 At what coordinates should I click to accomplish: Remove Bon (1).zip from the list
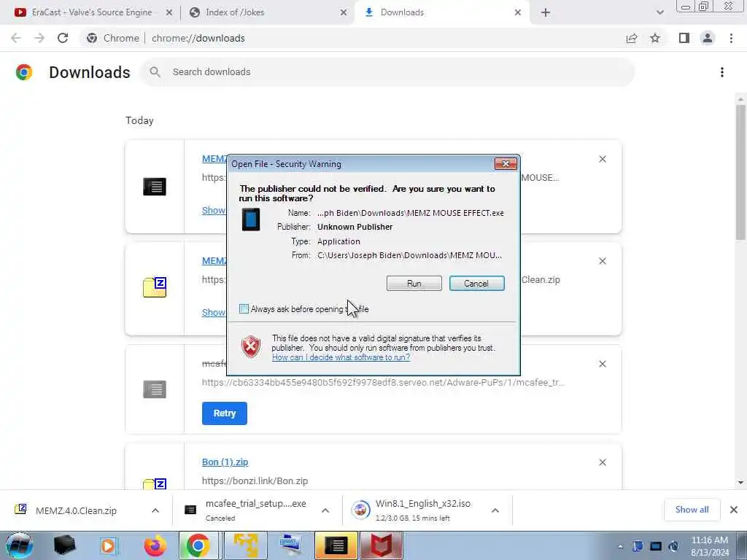click(x=603, y=462)
